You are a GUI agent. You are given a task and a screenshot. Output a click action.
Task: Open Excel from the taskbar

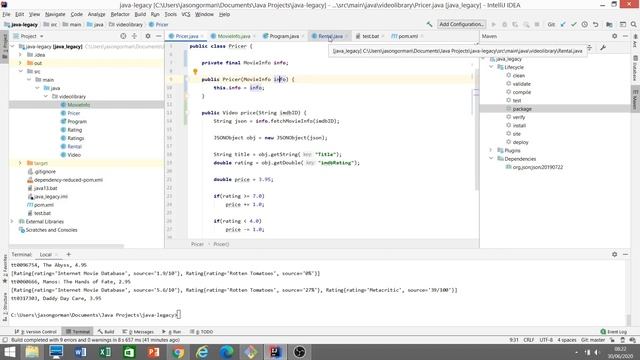(105, 352)
